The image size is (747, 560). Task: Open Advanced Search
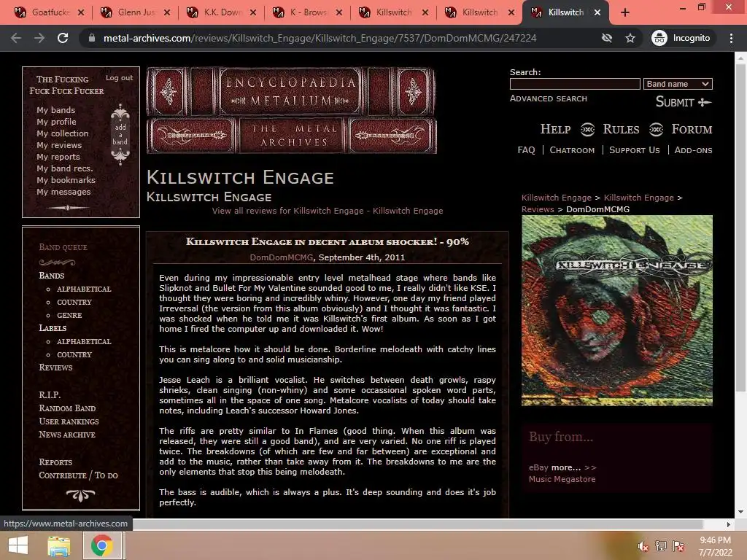point(549,98)
